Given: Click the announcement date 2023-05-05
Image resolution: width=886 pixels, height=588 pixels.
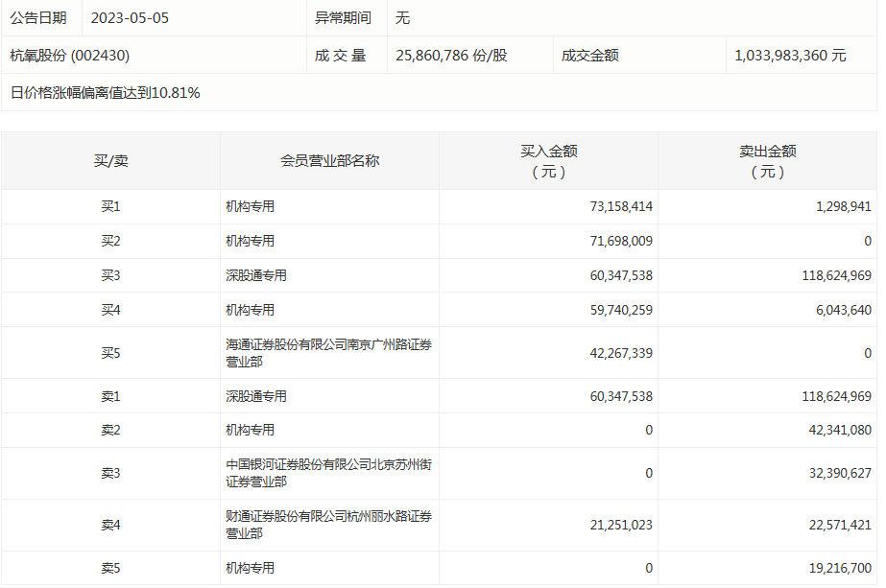Looking at the screenshot, I should pos(130,18).
